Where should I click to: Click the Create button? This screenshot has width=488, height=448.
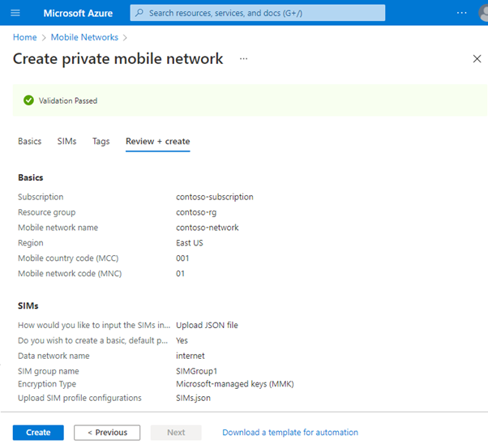click(x=38, y=433)
